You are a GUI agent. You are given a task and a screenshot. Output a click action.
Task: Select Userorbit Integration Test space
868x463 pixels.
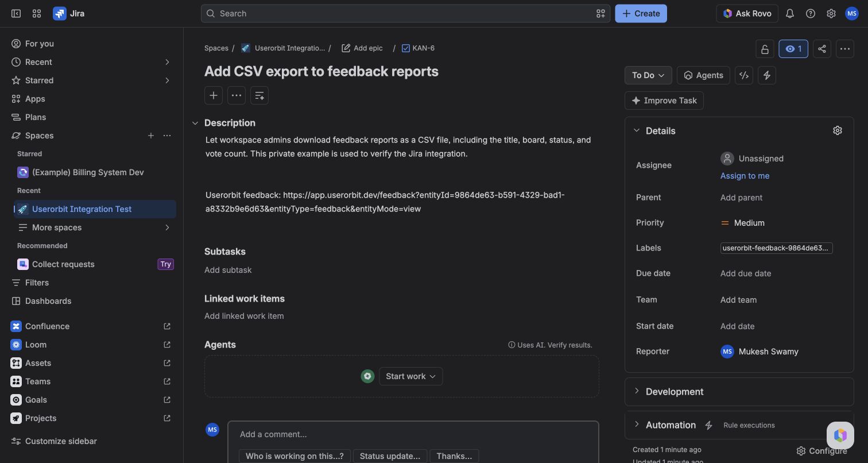coord(95,209)
